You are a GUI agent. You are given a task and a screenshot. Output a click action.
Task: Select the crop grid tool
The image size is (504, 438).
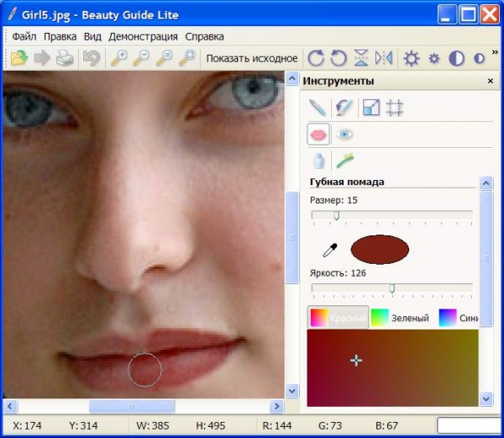[x=395, y=108]
